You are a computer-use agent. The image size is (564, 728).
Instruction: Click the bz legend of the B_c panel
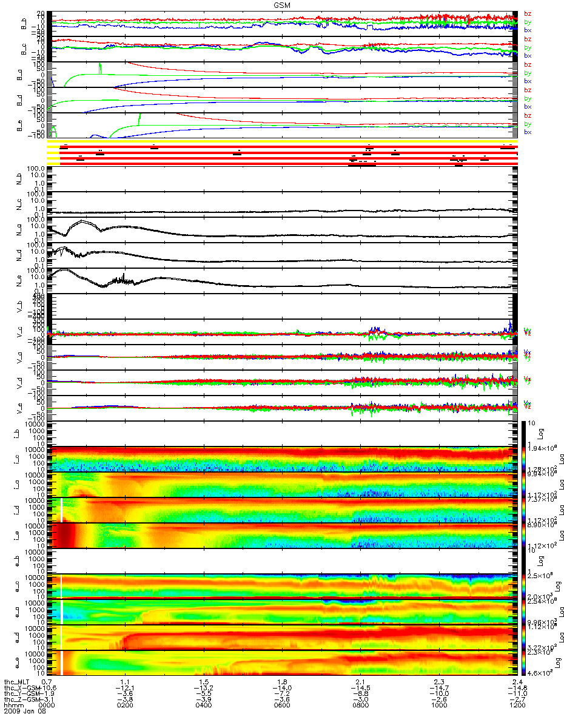pyautogui.click(x=528, y=39)
